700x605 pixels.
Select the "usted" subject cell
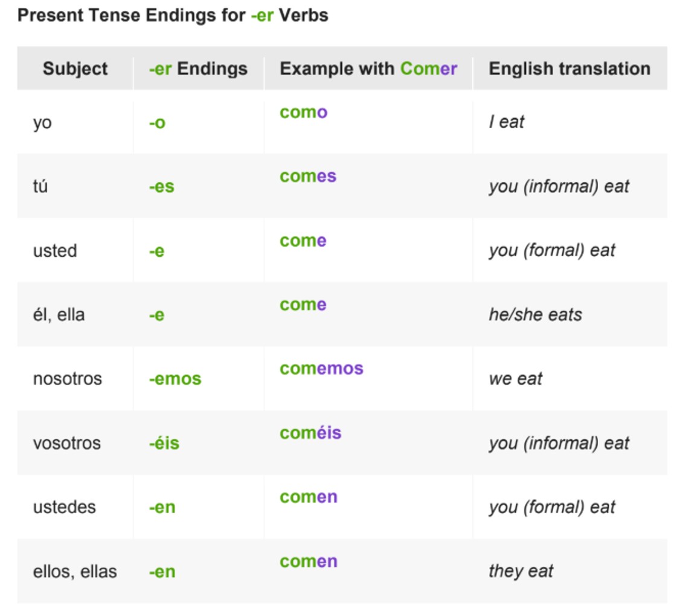[x=55, y=251]
